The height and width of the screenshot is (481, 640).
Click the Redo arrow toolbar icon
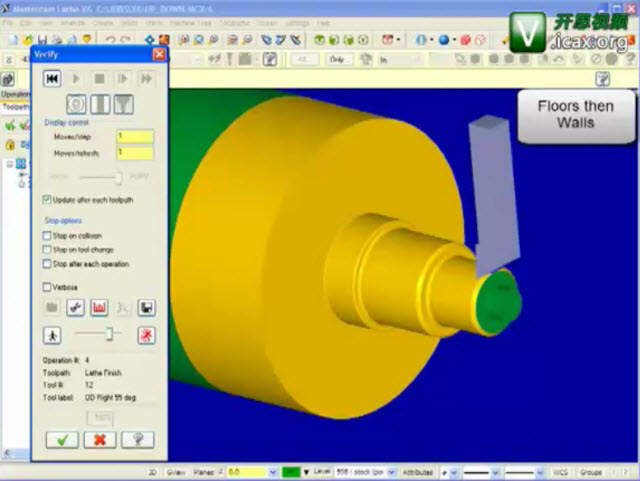click(x=125, y=40)
